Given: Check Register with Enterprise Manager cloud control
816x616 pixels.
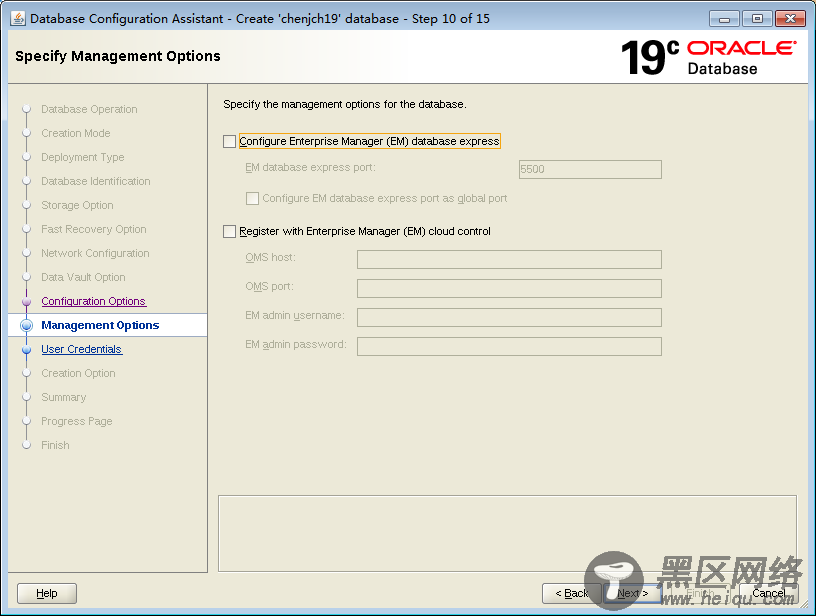Looking at the screenshot, I should point(230,232).
